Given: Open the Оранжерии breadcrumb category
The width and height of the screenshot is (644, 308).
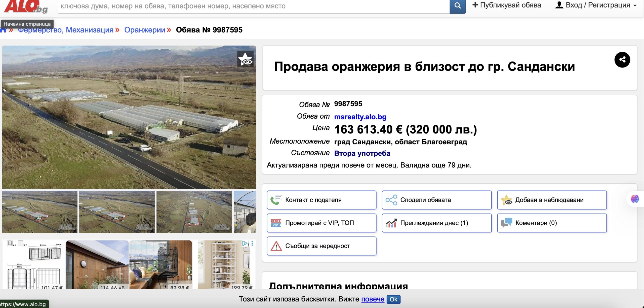Looking at the screenshot, I should click(145, 30).
